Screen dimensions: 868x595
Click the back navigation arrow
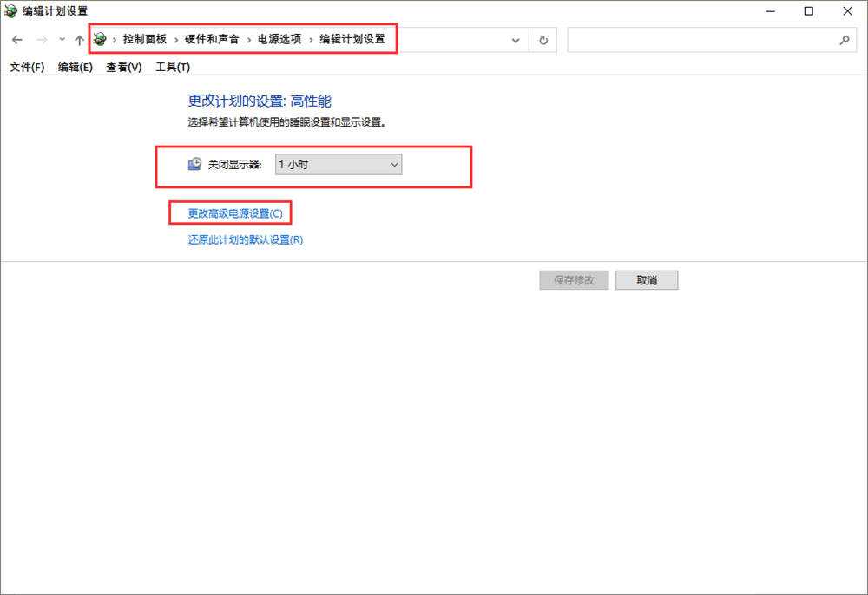(x=16, y=39)
